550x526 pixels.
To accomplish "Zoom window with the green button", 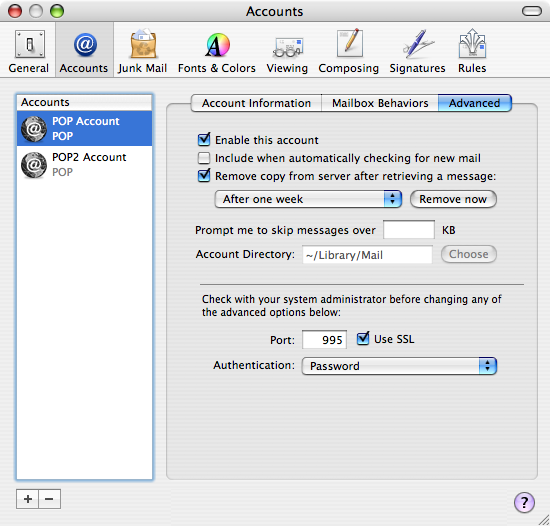I will [x=57, y=11].
